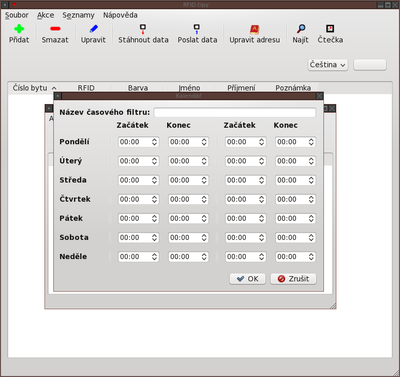Click the red Smazat minus icon
This screenshot has width=400, height=377.
click(x=55, y=29)
